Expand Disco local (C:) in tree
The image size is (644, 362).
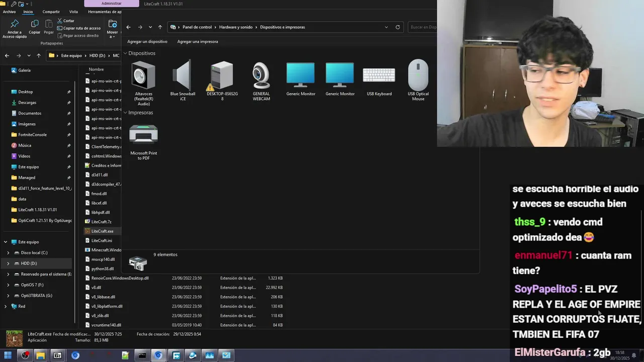(8, 252)
